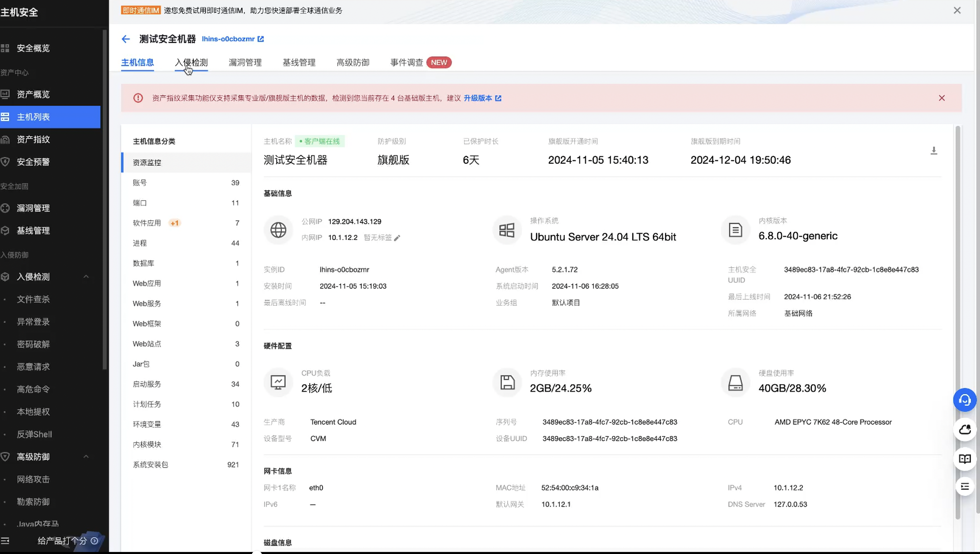Open 文件查杀 in the sidebar
Image resolution: width=980 pixels, height=554 pixels.
tap(33, 299)
